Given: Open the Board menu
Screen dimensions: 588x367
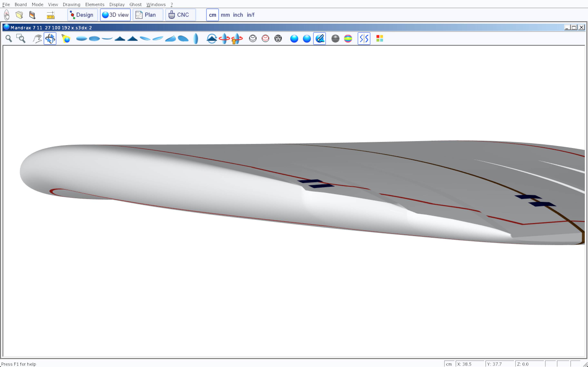Looking at the screenshot, I should tap(21, 4).
